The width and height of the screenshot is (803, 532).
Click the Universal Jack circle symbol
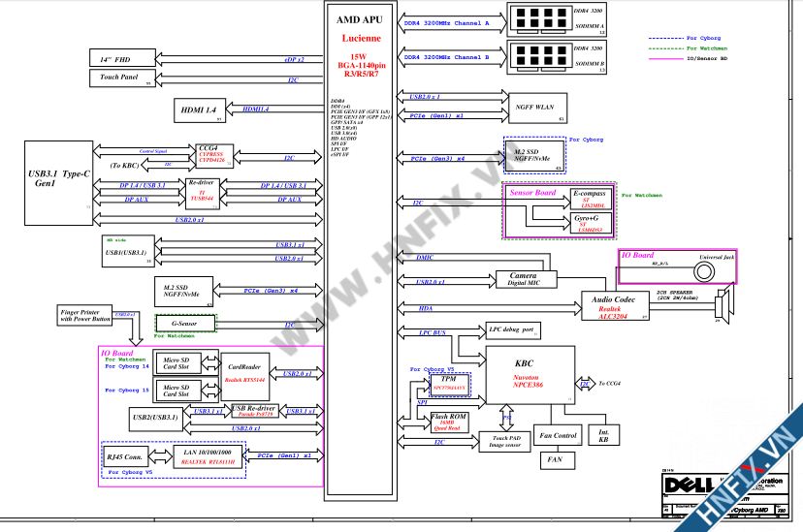click(704, 271)
